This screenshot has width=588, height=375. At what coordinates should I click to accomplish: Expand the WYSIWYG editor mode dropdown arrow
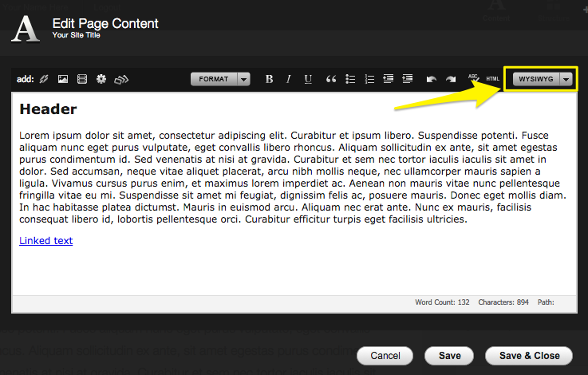pos(566,79)
